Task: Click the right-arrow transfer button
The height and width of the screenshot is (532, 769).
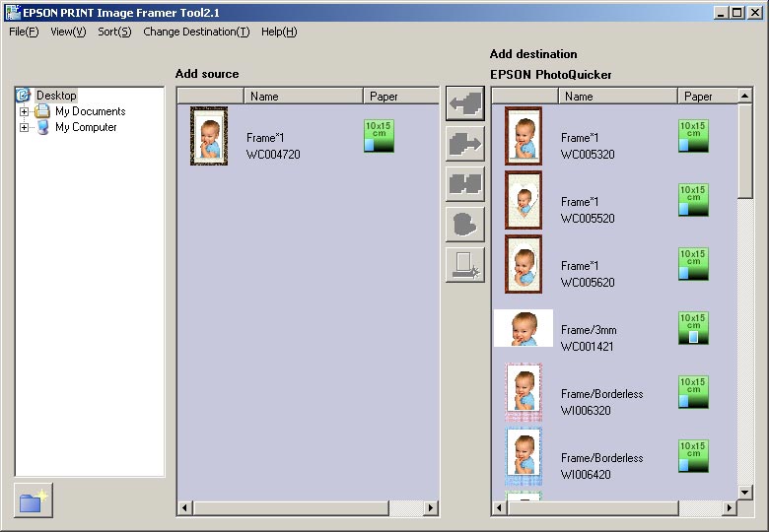Action: tap(465, 144)
